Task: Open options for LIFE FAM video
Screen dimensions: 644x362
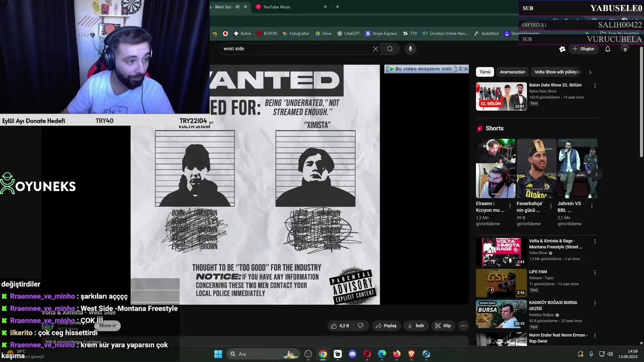Action: click(595, 273)
